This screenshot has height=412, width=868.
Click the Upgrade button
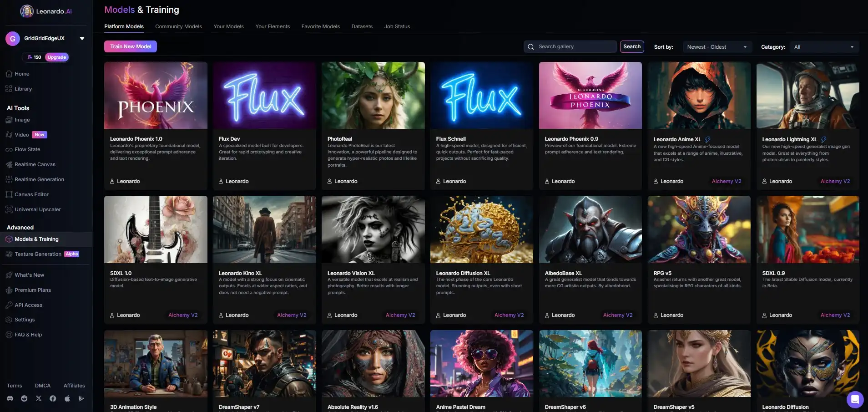[57, 57]
